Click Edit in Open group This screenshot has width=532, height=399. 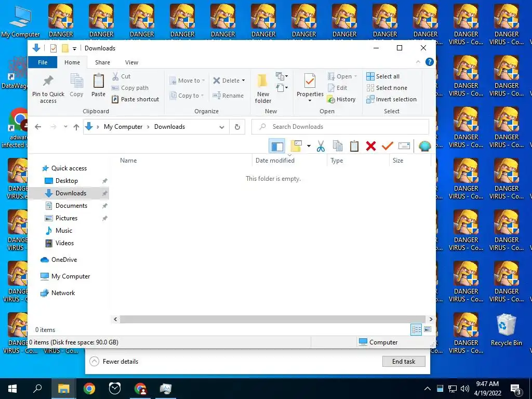(337, 88)
